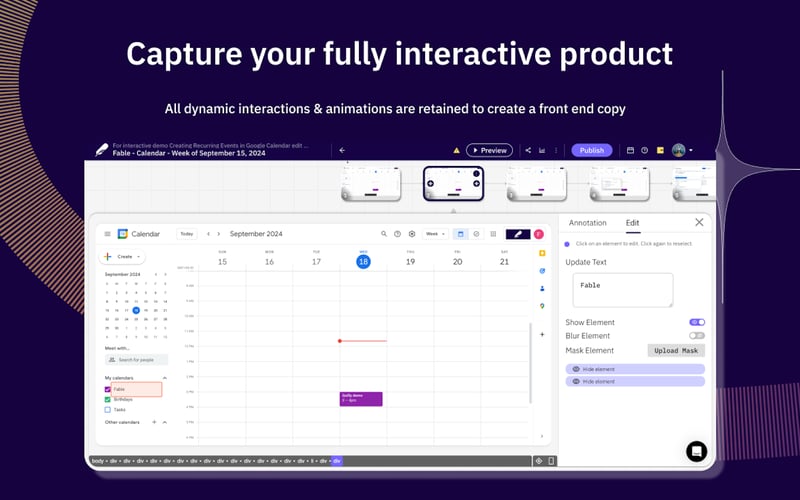
Task: Open the three-dot more options menu
Action: click(556, 151)
